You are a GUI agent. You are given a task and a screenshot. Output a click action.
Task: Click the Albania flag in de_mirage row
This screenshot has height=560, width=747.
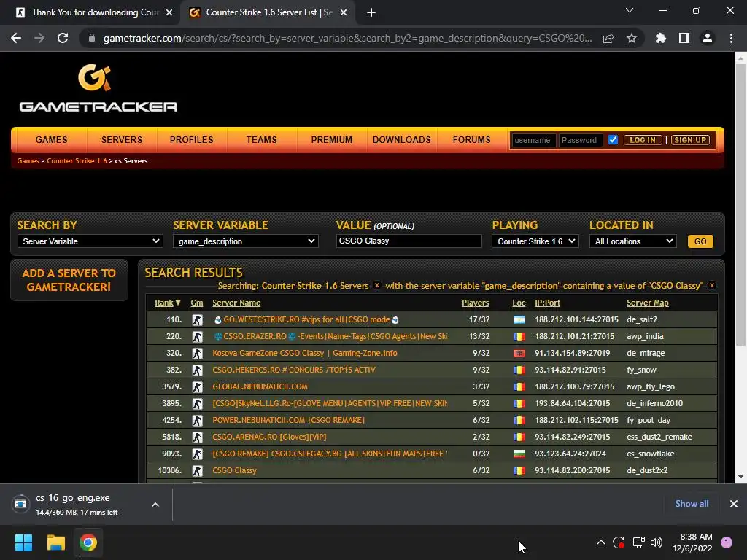[519, 353]
